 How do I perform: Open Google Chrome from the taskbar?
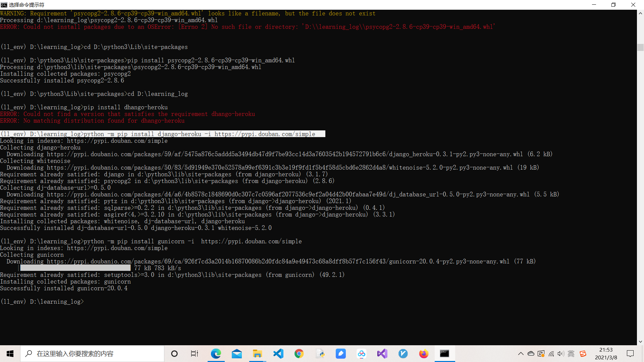[299, 354]
